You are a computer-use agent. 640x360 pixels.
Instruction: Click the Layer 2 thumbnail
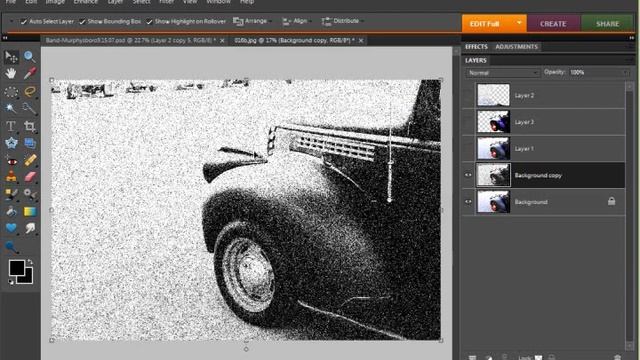[x=493, y=95]
